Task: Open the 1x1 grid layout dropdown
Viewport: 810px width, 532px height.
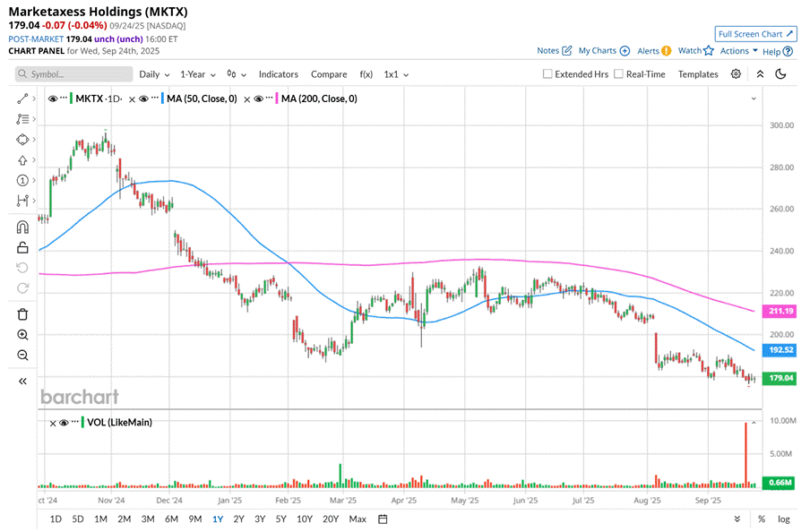Action: (396, 74)
